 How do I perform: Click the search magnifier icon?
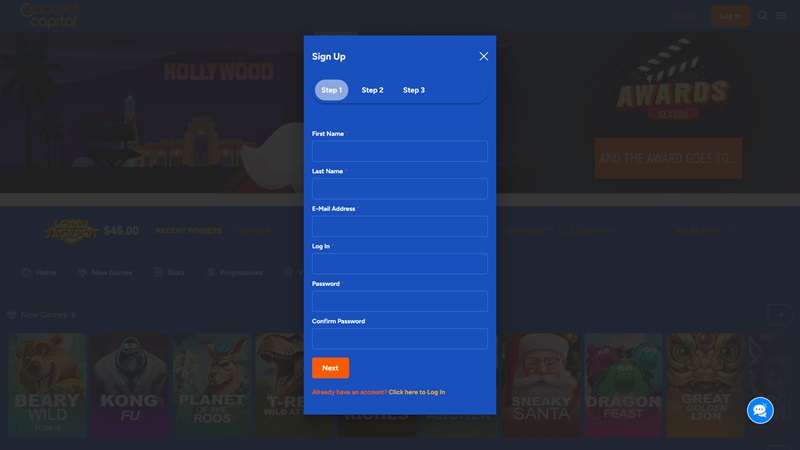763,16
